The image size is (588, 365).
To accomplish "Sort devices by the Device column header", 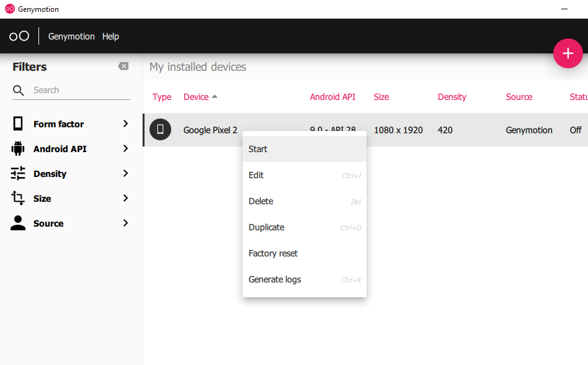I will (196, 97).
